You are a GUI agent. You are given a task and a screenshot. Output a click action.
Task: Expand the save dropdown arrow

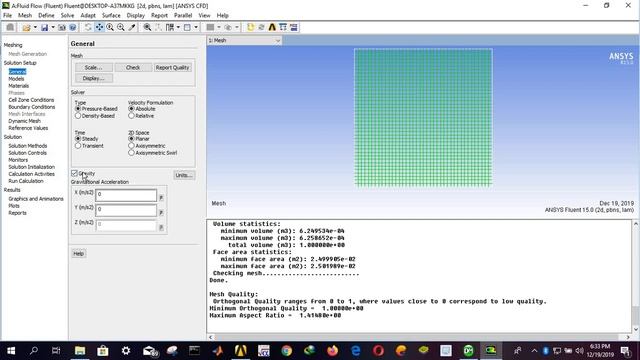[x=53, y=27]
